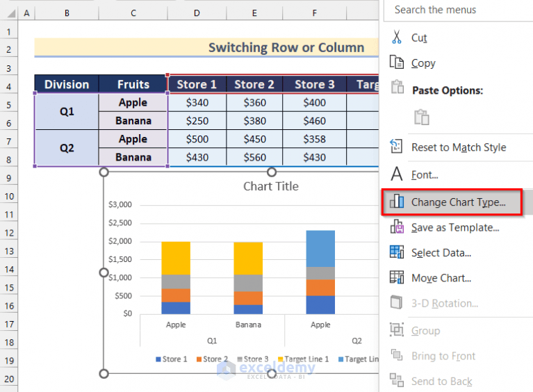The height and width of the screenshot is (392, 533).
Task: Choose Save as Template...
Action: coord(455,227)
